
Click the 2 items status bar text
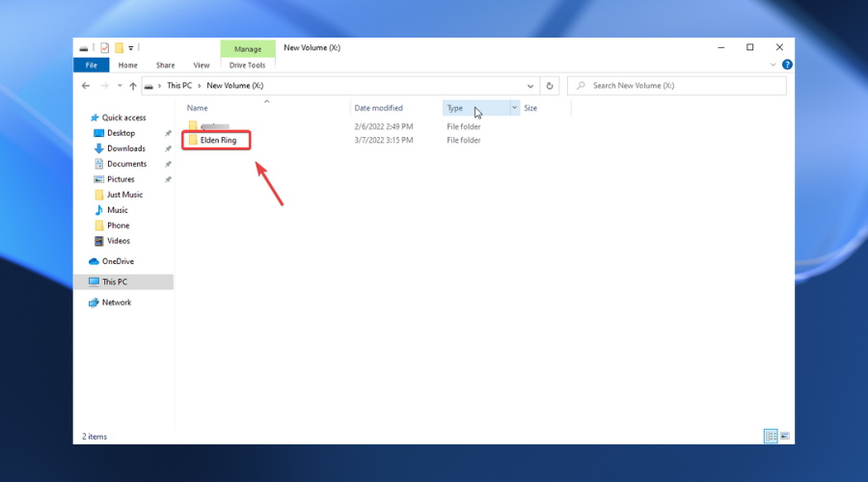click(x=95, y=437)
